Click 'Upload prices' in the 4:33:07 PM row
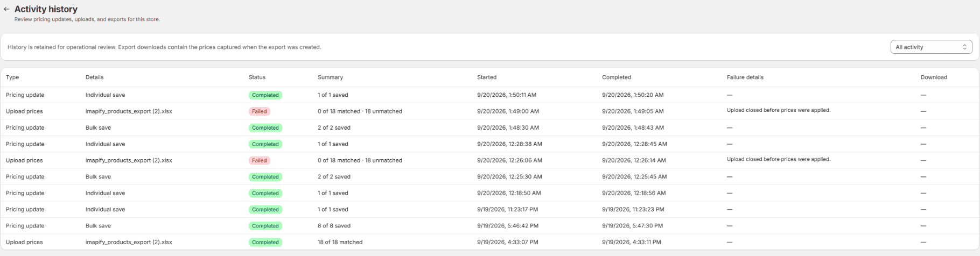 (24, 242)
